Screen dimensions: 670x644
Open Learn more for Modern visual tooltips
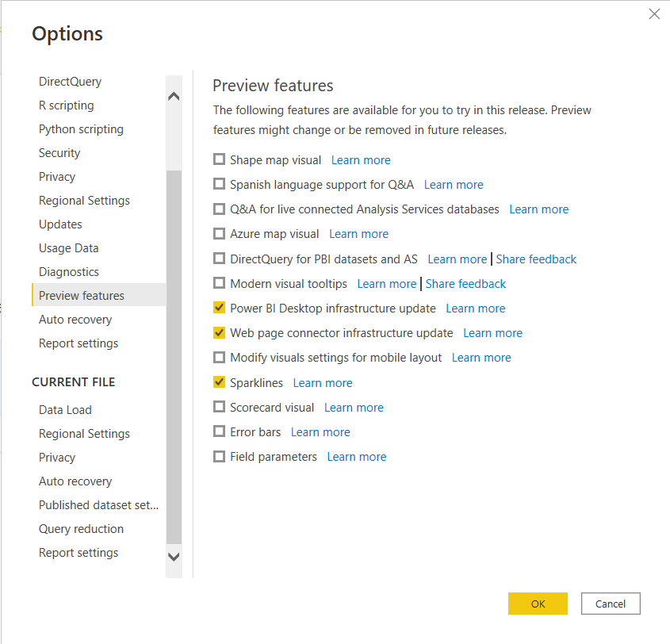coord(387,284)
